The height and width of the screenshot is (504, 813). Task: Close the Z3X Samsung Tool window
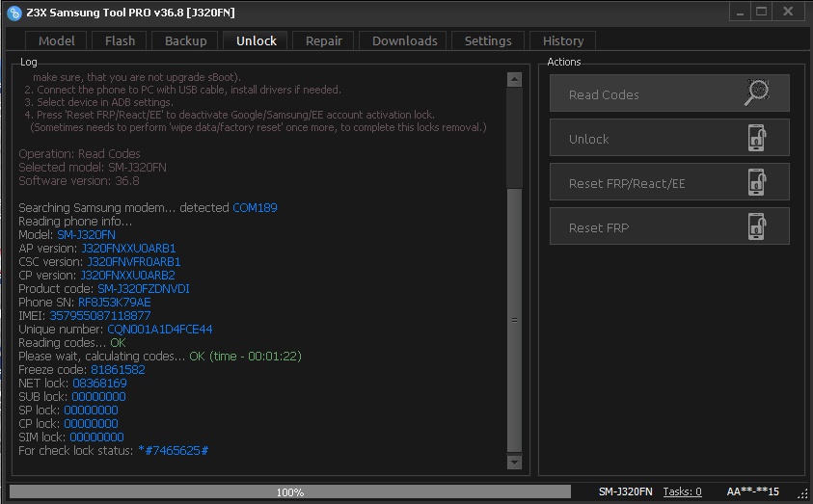[788, 12]
